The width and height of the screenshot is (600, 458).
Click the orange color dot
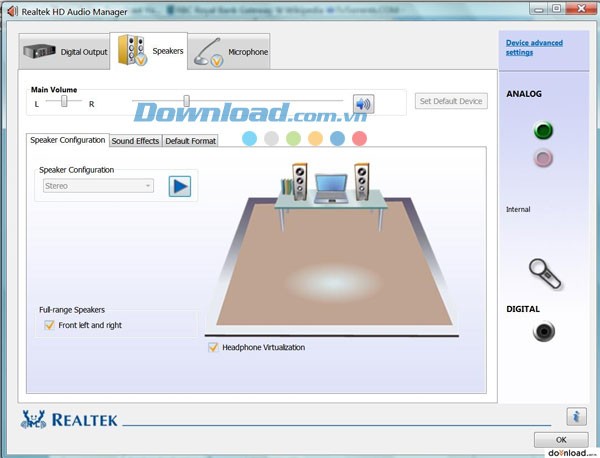click(315, 139)
